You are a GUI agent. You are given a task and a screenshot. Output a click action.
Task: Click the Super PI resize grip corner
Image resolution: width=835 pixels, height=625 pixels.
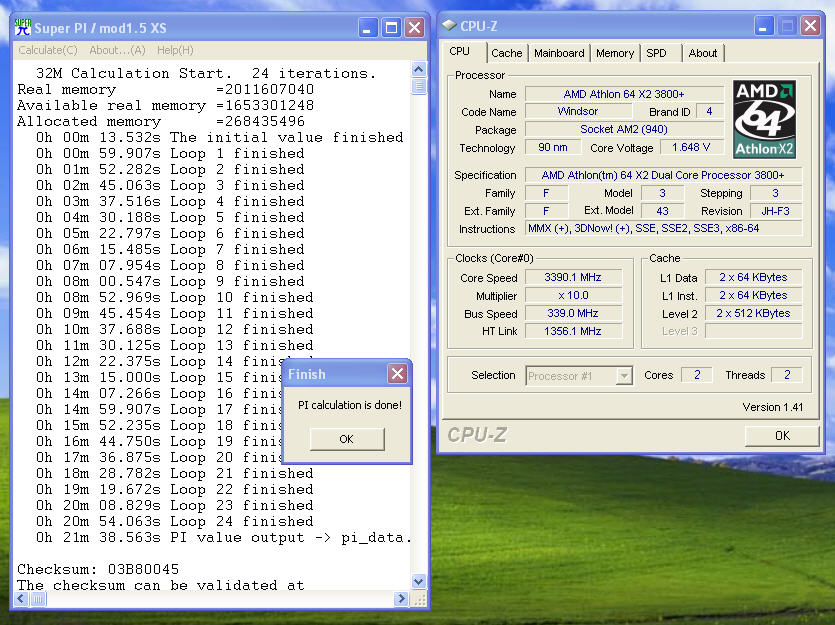[x=420, y=600]
